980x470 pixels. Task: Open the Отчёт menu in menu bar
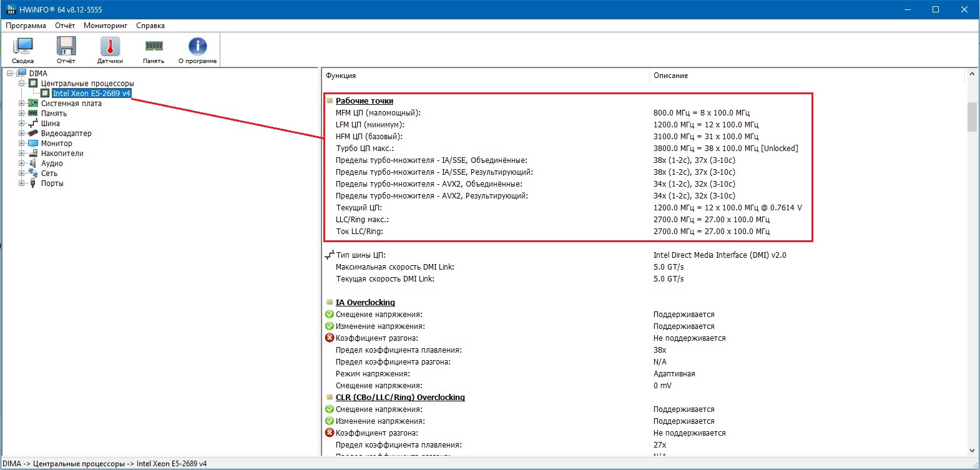pos(65,26)
